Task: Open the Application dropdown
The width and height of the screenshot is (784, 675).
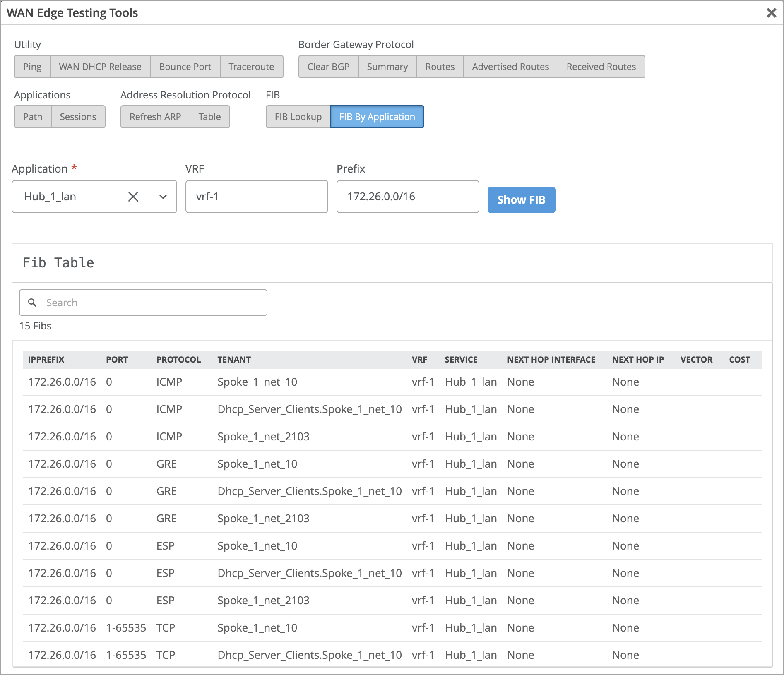Action: click(163, 197)
